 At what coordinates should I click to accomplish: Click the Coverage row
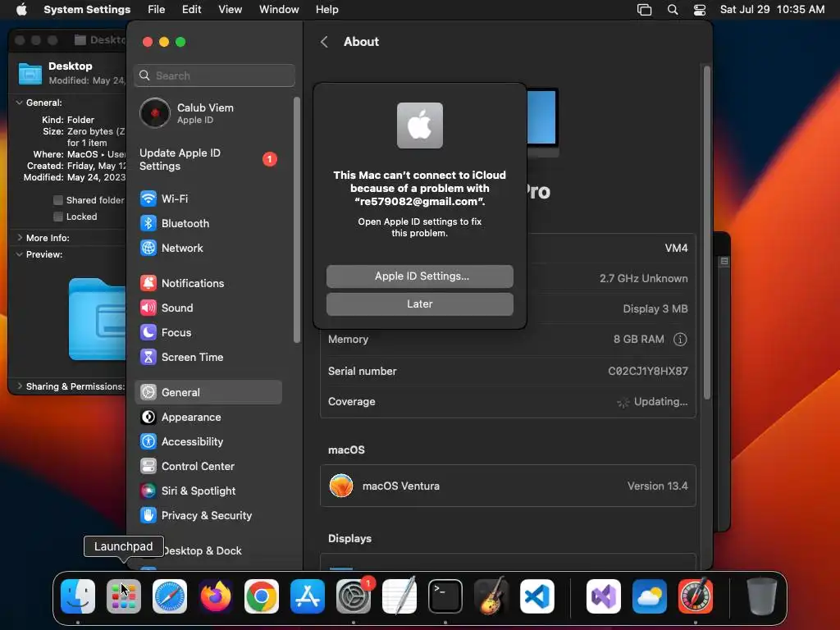pos(508,402)
